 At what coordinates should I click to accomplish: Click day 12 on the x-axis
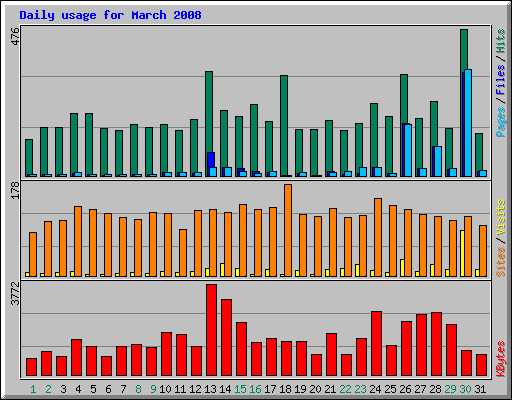[195, 389]
